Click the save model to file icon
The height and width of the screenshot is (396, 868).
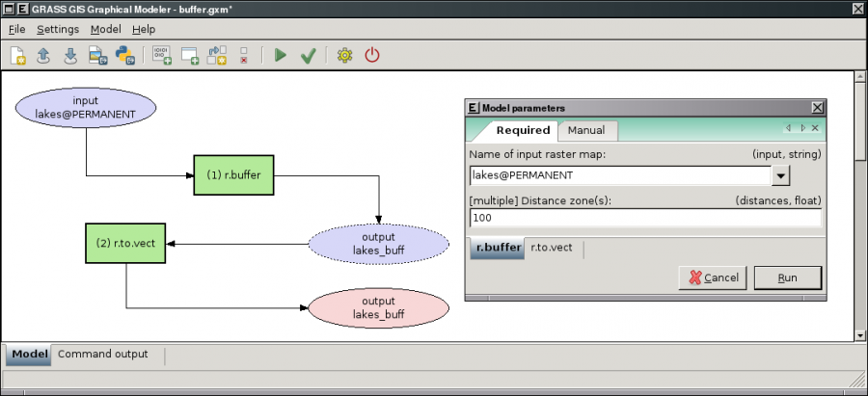(70, 55)
